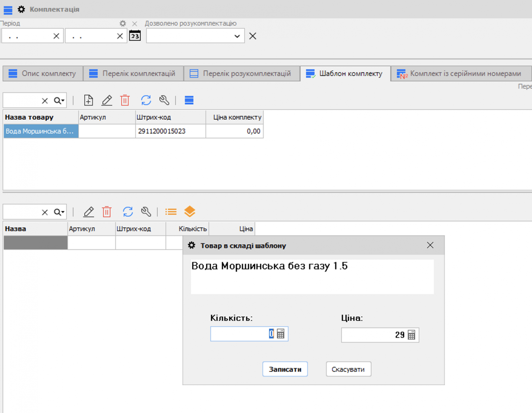
Task: Switch to the Перелік комплектацій tab
Action: 133,74
